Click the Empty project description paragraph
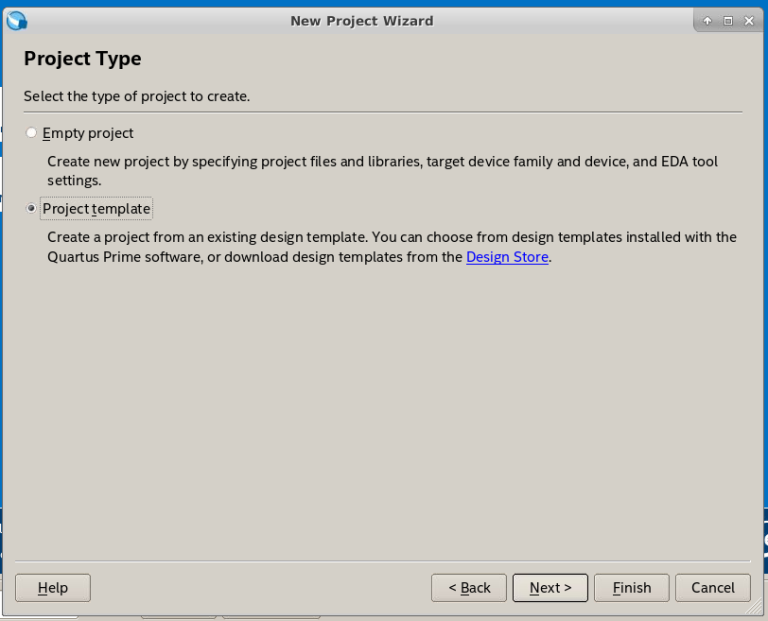768x621 pixels. pos(382,171)
